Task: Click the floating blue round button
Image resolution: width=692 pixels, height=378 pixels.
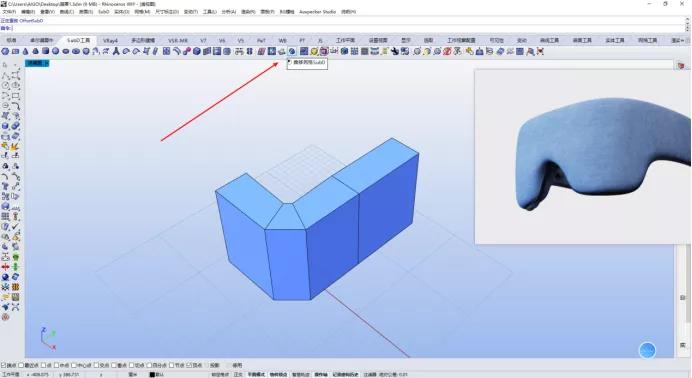Action: tap(647, 350)
